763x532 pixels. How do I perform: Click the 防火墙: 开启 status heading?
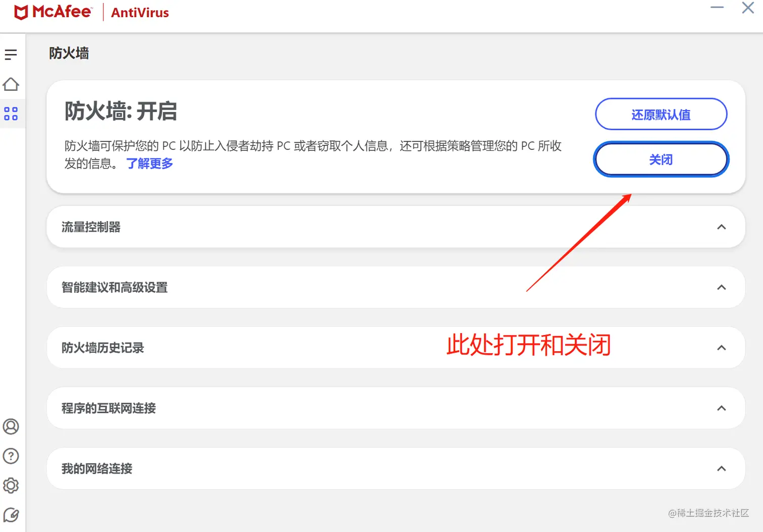(x=121, y=111)
